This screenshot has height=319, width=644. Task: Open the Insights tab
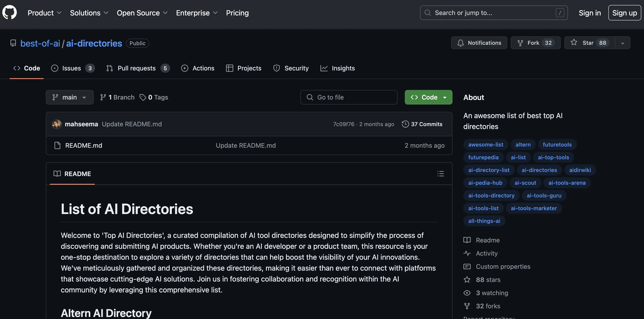337,68
